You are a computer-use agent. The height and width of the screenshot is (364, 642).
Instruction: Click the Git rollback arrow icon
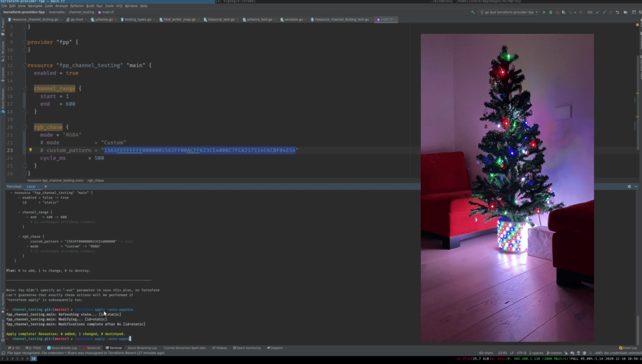coord(617,12)
